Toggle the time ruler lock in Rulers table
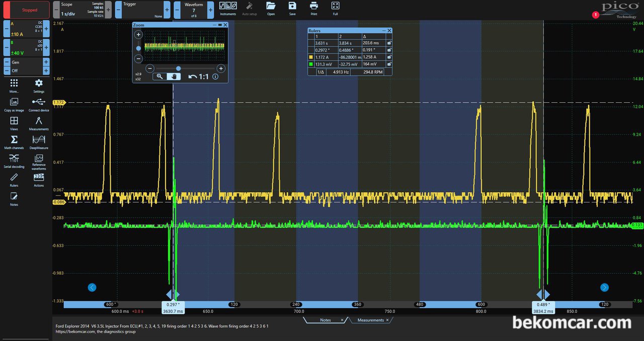 pos(388,43)
